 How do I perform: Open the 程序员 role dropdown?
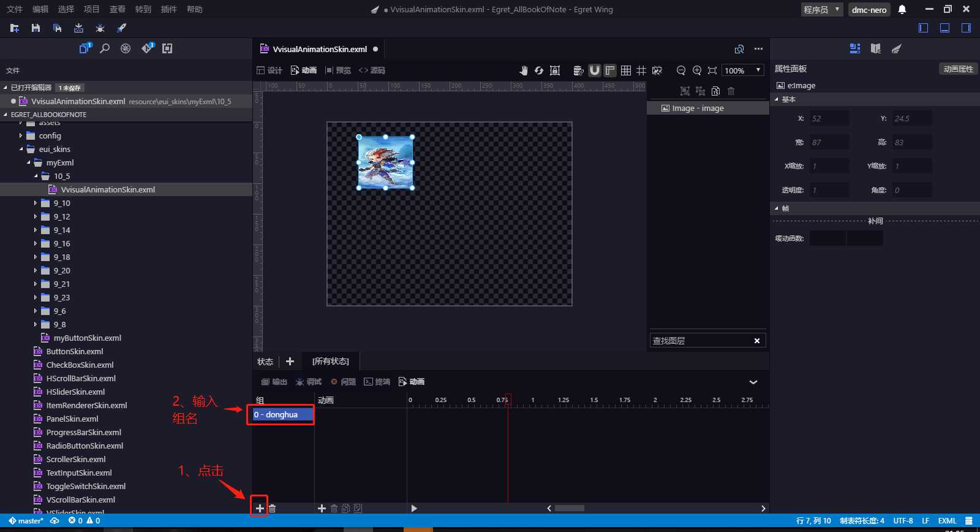[x=821, y=9]
